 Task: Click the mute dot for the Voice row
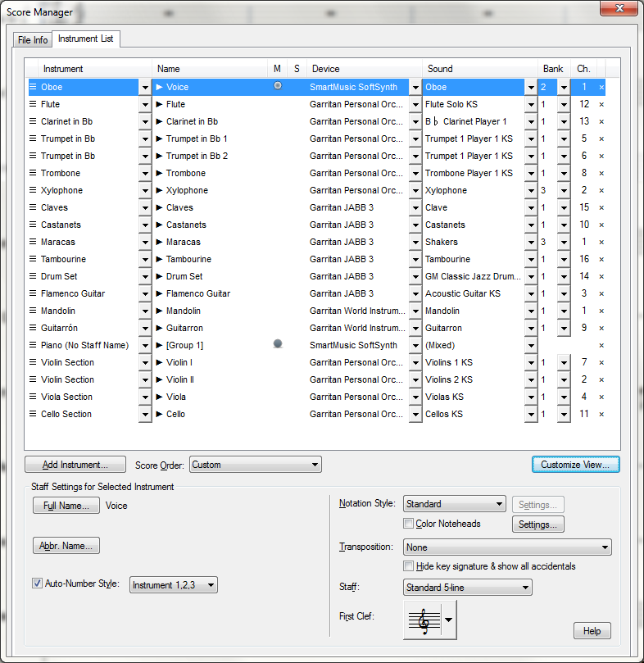[278, 86]
